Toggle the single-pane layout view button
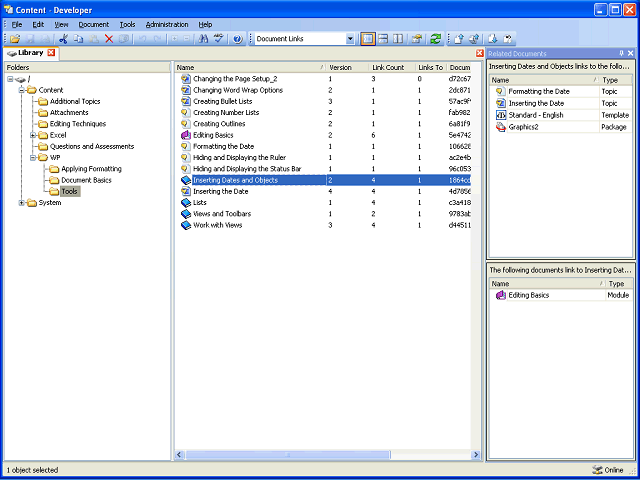640x480 pixels. pos(368,39)
